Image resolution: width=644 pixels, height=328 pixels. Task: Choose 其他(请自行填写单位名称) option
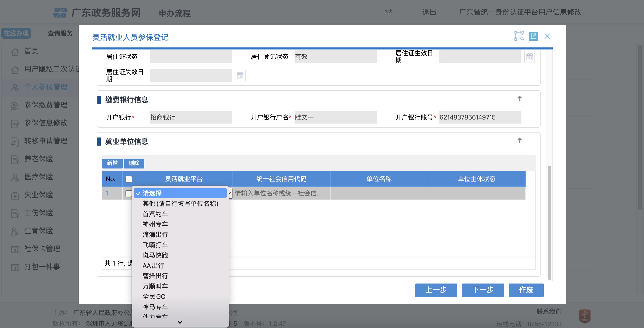[x=181, y=204]
